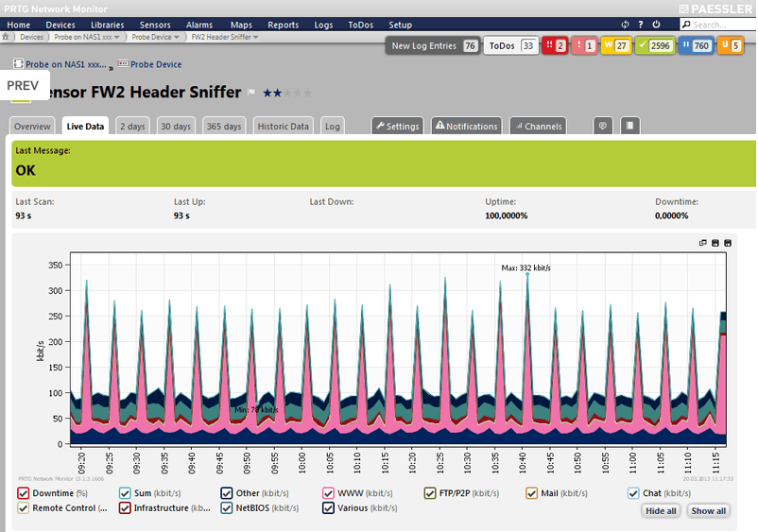This screenshot has width=758, height=532.
Task: Open the Maps menu
Action: point(241,25)
